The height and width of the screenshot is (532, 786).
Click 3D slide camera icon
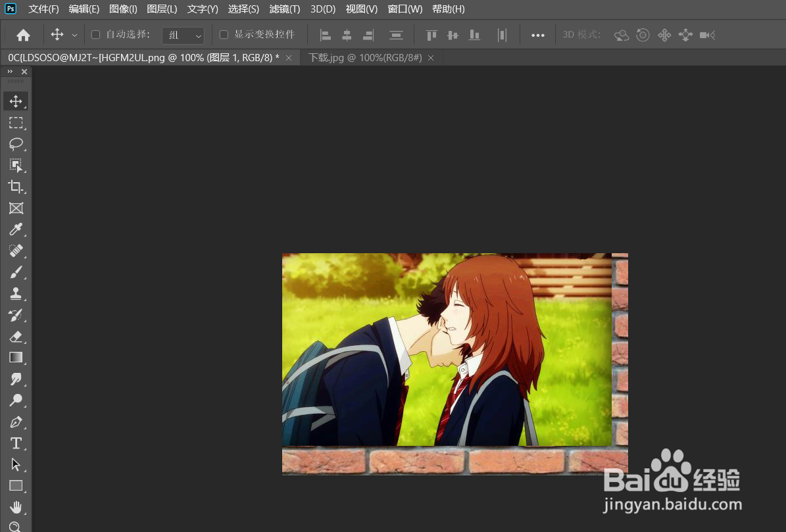[685, 35]
